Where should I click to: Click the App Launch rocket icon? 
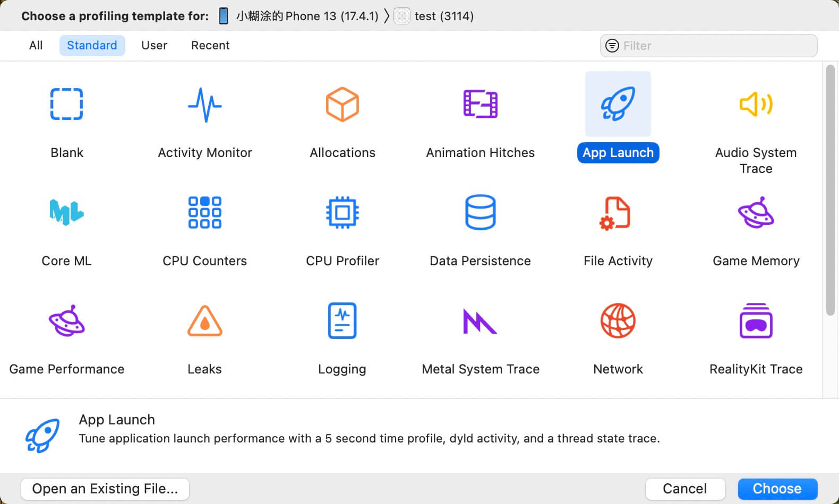click(x=618, y=104)
